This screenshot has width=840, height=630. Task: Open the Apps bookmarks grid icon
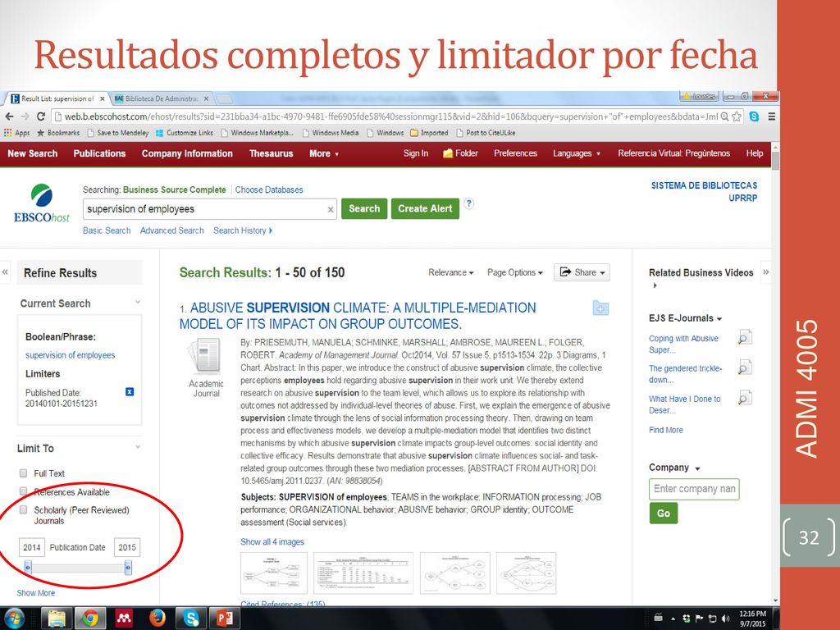[7, 132]
